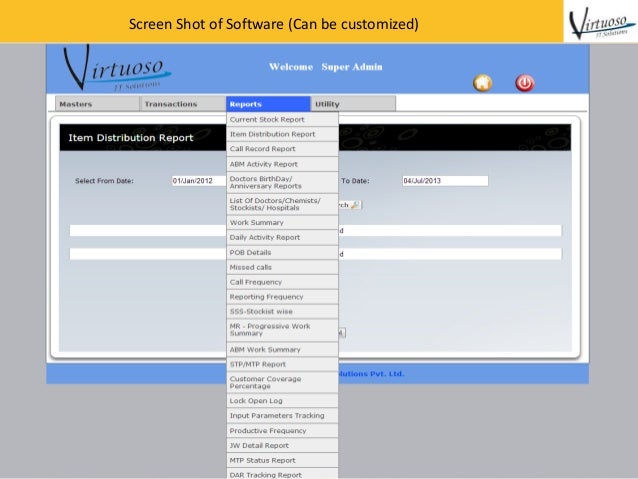Viewport: 638px width, 479px height.
Task: Choose ABM Work Summary
Action: pyautogui.click(x=282, y=350)
